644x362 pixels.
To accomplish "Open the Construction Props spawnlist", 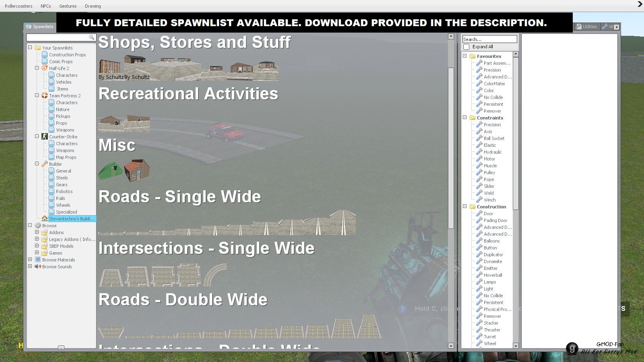I will pos(68,55).
